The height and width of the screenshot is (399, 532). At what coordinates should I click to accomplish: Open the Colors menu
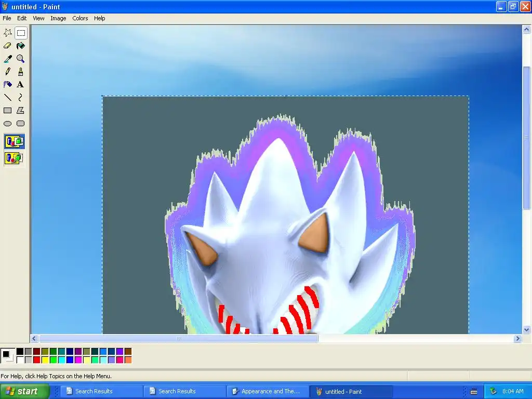coord(80,18)
